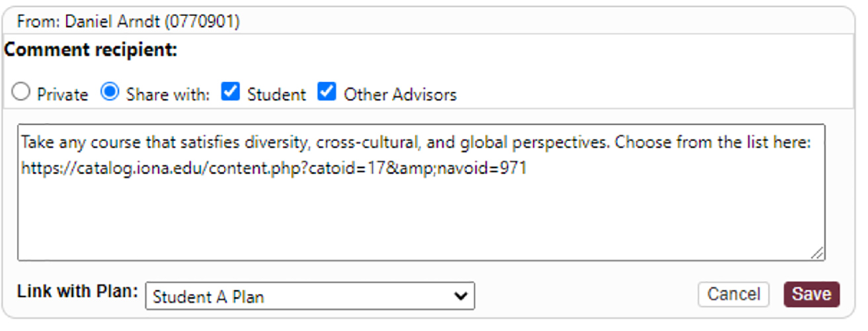Click the "Other Advisors" label text
Viewport: 868px width, 331px height.
[400, 95]
